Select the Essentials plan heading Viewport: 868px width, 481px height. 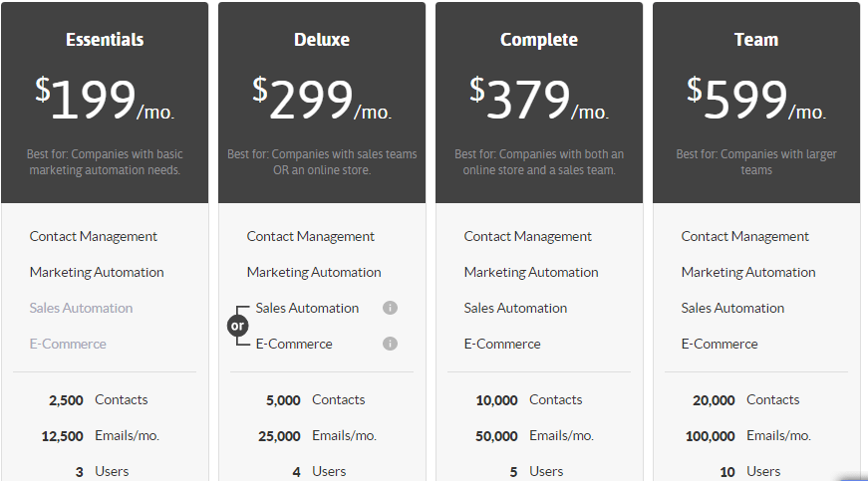[105, 40]
